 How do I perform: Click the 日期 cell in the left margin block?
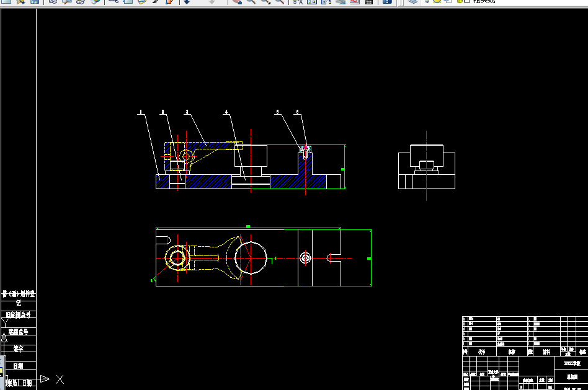[x=19, y=366]
